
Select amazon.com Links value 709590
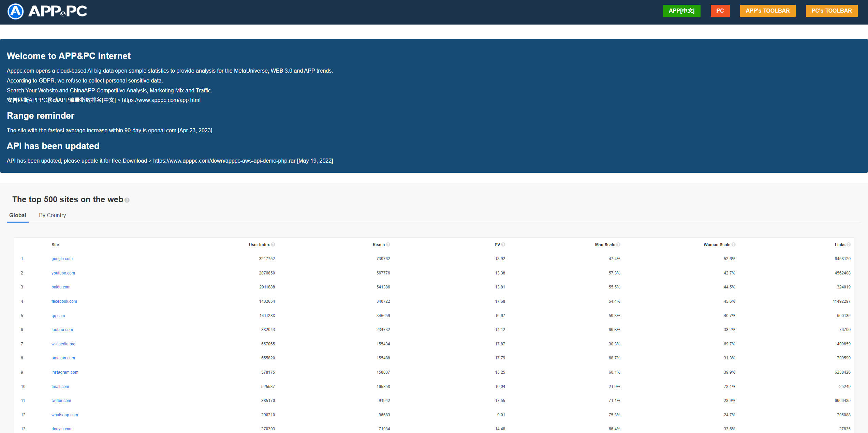pos(843,358)
